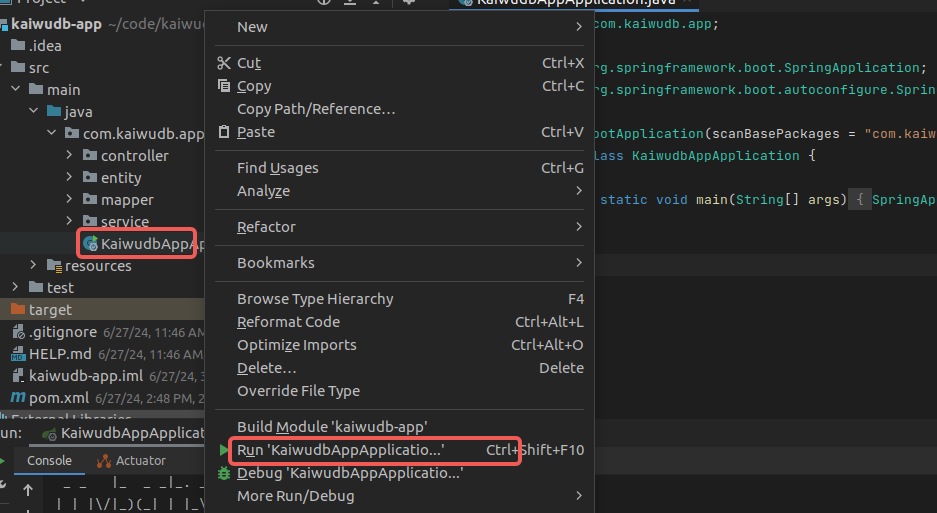Open the More Run/Debug submenu

[295, 496]
